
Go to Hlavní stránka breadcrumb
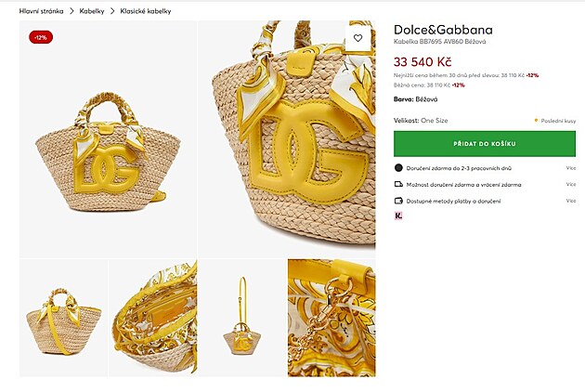click(x=39, y=10)
